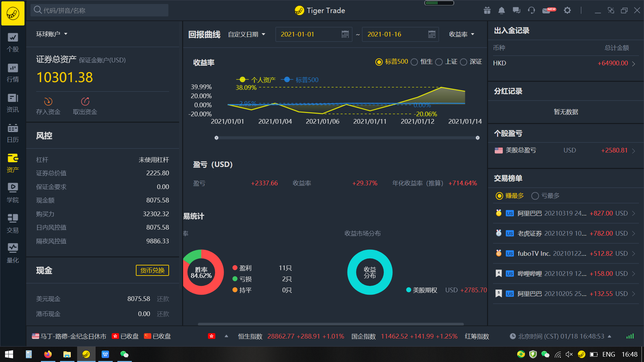Open the mail icon with NEW badge
The image size is (644, 362).
(x=549, y=10)
